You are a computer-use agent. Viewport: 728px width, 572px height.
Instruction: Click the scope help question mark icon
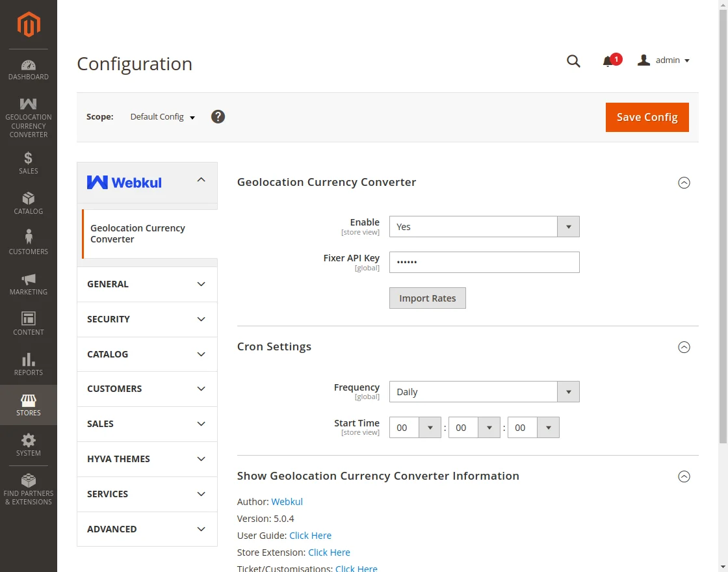(x=218, y=117)
